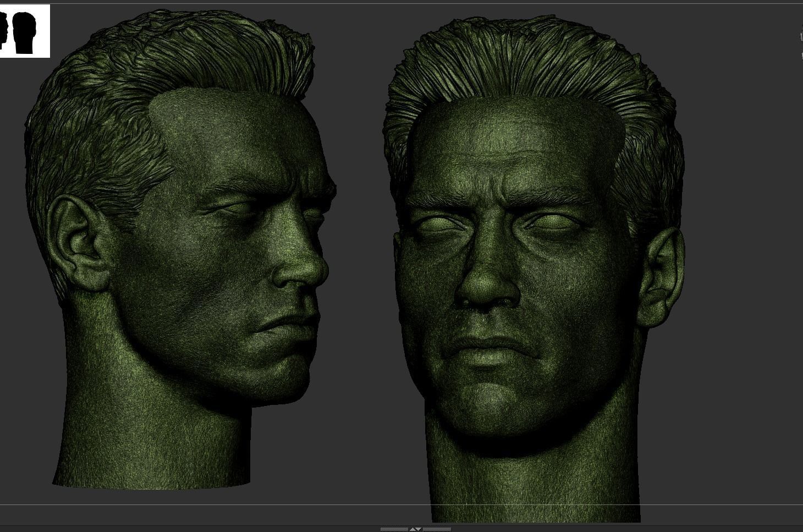This screenshot has height=532, width=803.
Task: Expand the bottom tray using the divider arrows
Action: click(x=416, y=529)
